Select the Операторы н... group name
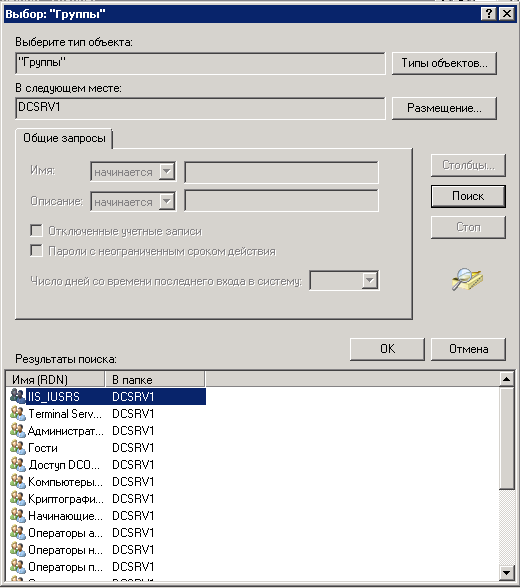 pyautogui.click(x=65, y=550)
